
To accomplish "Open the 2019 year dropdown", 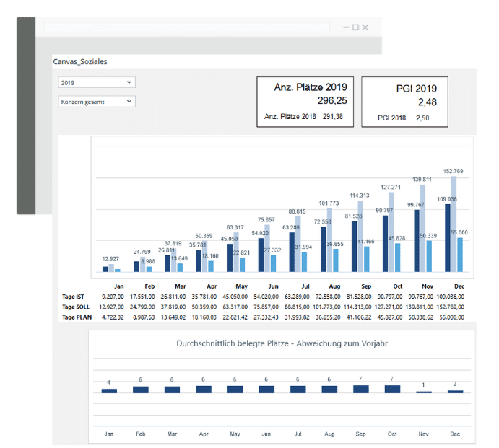I will [97, 82].
